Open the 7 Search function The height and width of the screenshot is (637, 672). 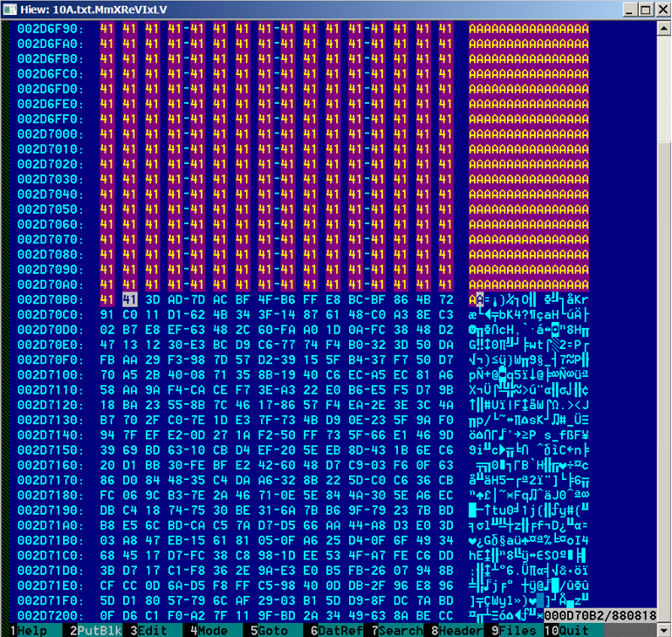pos(388,630)
